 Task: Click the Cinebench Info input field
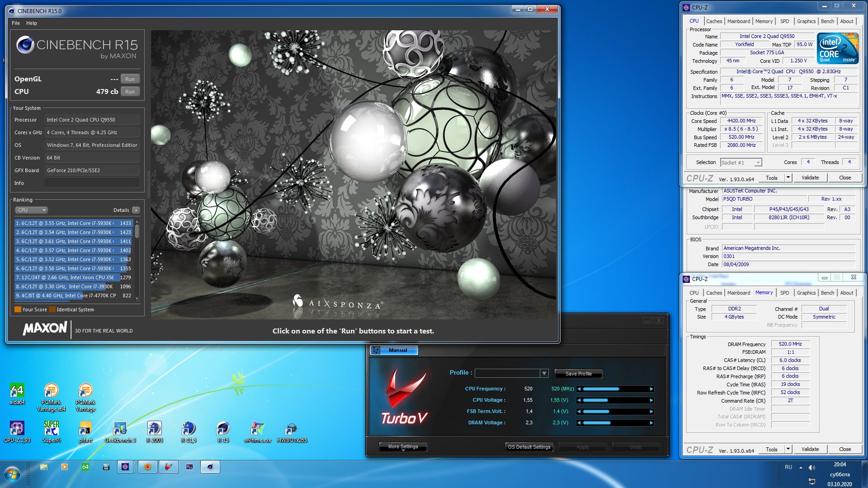[x=92, y=183]
